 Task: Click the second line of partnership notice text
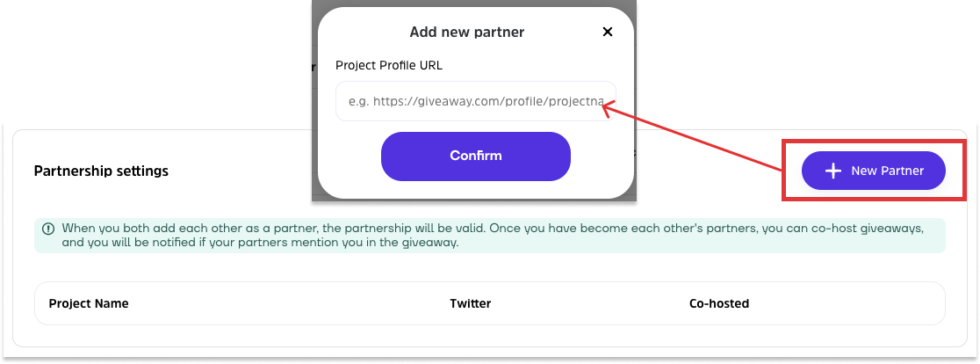[260, 242]
